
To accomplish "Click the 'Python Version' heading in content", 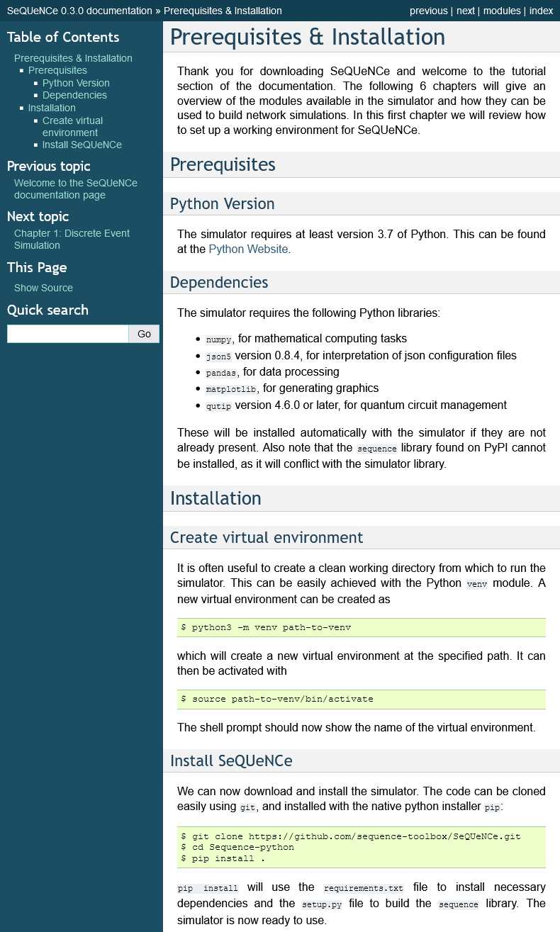I will (222, 203).
